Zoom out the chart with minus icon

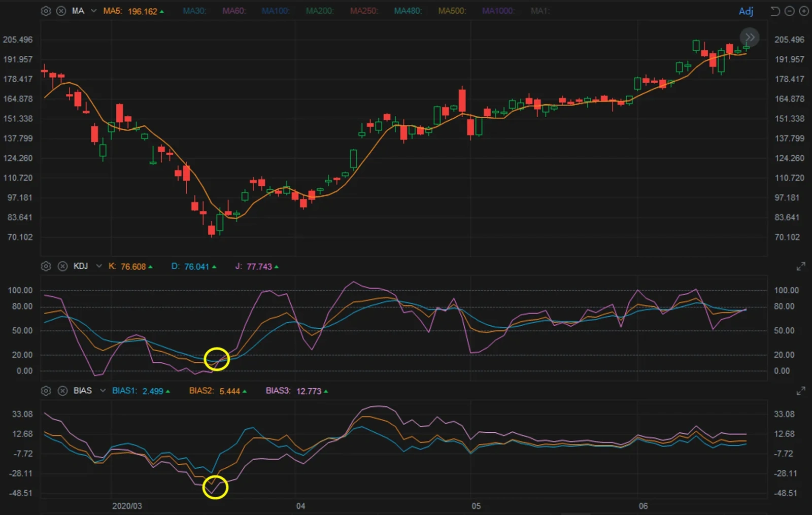pyautogui.click(x=790, y=11)
